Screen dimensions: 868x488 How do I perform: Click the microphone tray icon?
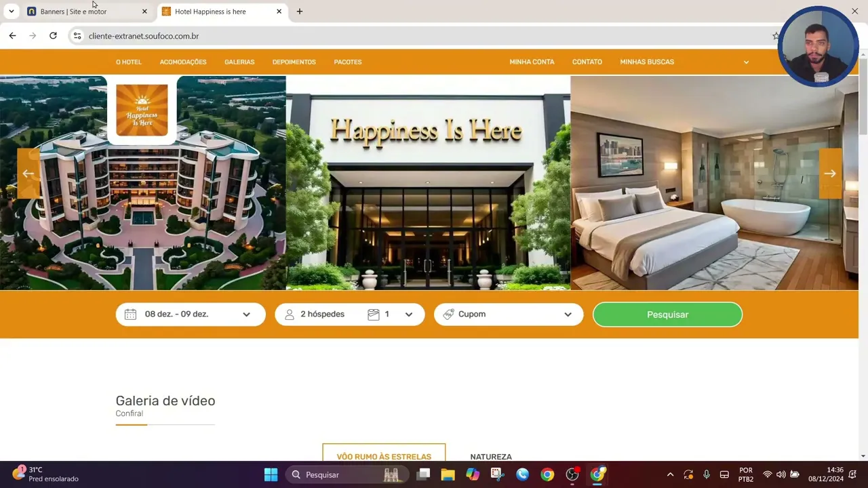707,474
